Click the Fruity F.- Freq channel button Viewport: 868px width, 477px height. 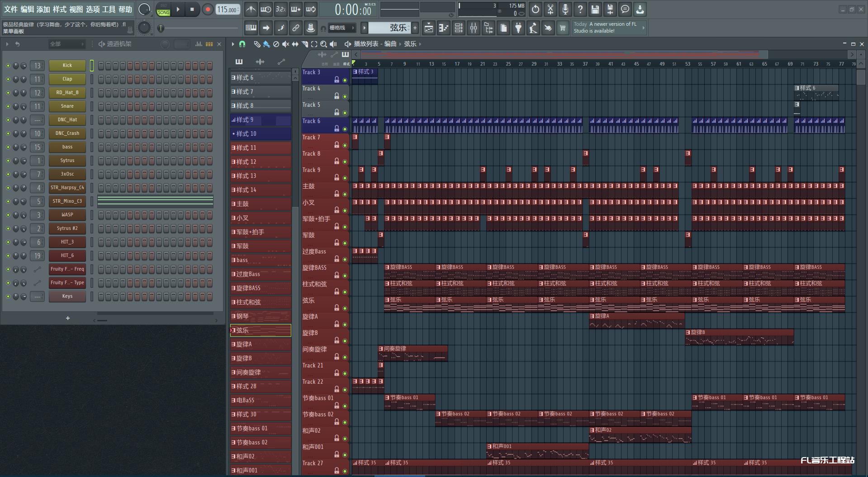point(67,269)
